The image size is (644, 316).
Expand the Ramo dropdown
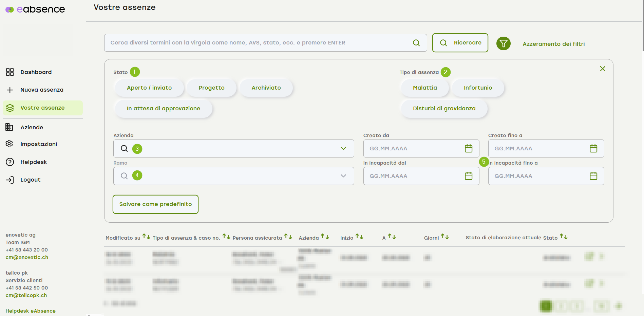coord(343,176)
